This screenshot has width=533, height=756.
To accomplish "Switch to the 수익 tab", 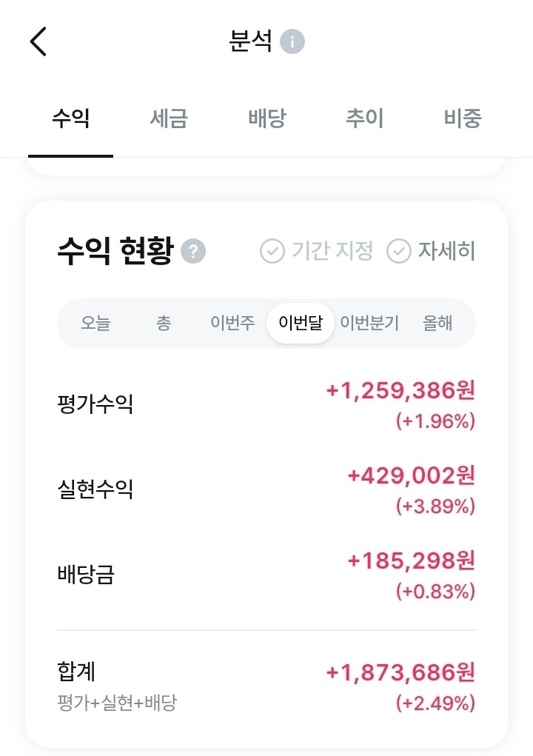I will (71, 118).
